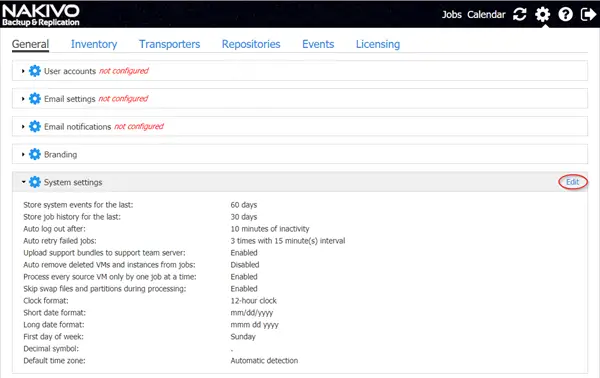600x378 pixels.
Task: Click the 'Disabled' value for auto remove VMs
Action: click(x=245, y=265)
